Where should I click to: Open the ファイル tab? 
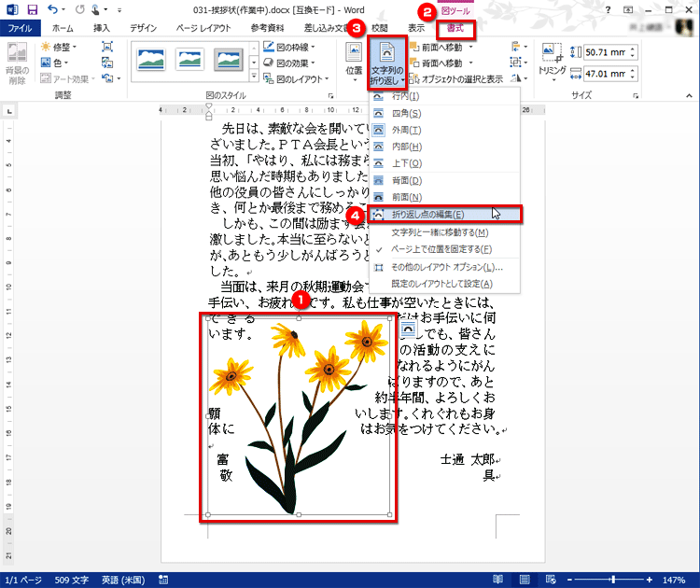click(21, 28)
